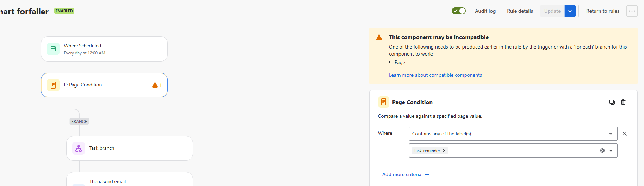Remove the task-reminder label tag
The height and width of the screenshot is (186, 644).
coord(444,150)
